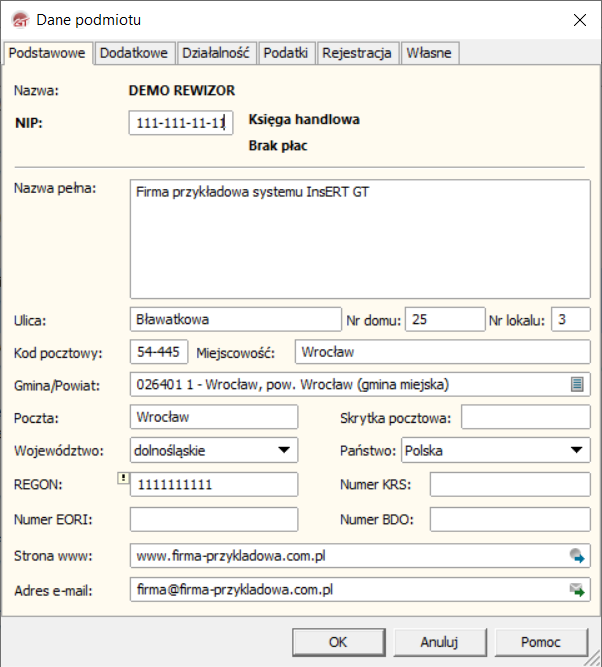Click the Anuluj button
Image resolution: width=602 pixels, height=667 pixels.
pos(439,642)
